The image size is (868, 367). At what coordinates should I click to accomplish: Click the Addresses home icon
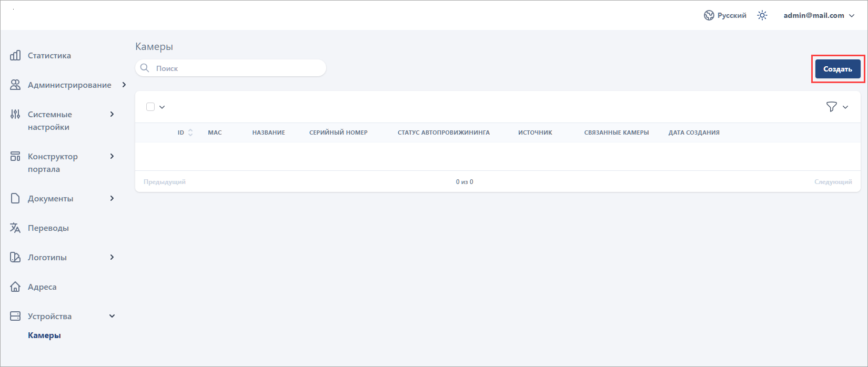pos(15,287)
